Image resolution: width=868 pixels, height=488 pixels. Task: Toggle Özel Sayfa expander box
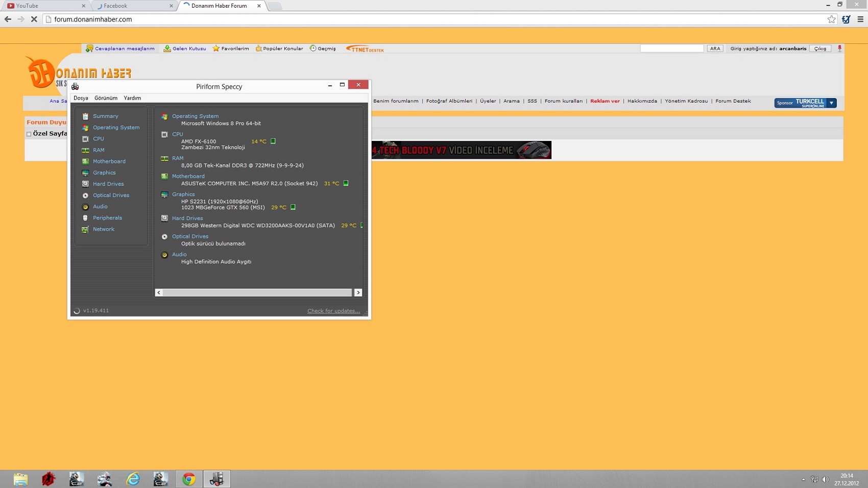coord(29,134)
